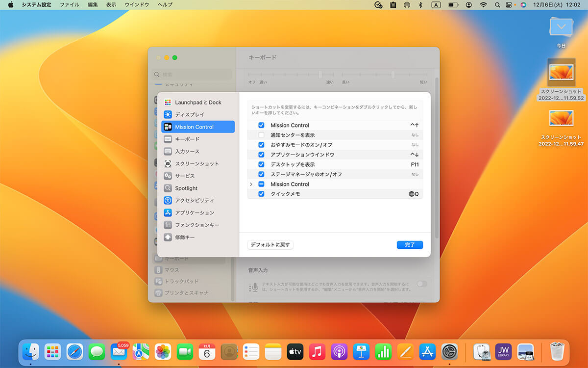This screenshot has height=368, width=588.
Task: Click ^↓ shortcut for アプリケーションウインドウ
Action: point(415,155)
